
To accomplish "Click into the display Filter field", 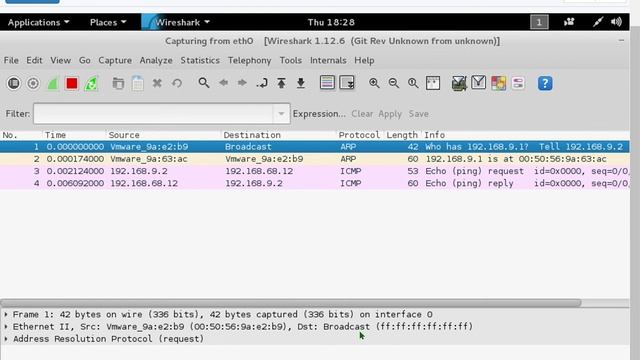I will [x=153, y=113].
